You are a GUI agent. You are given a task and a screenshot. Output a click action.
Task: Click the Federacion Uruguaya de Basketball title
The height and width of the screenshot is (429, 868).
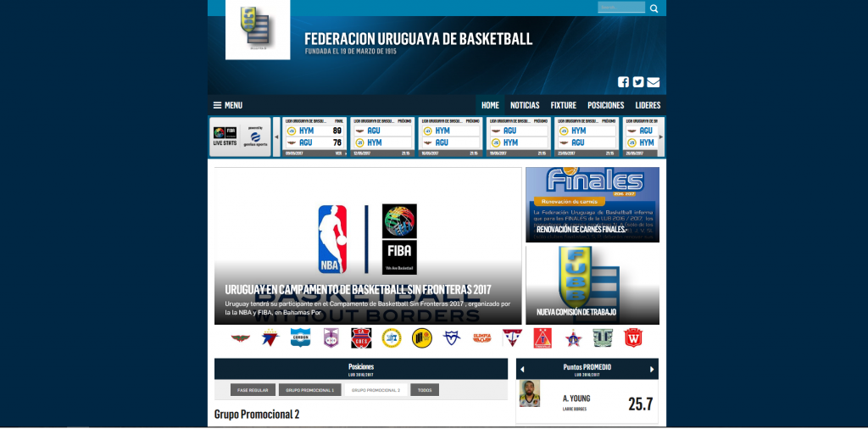point(419,39)
